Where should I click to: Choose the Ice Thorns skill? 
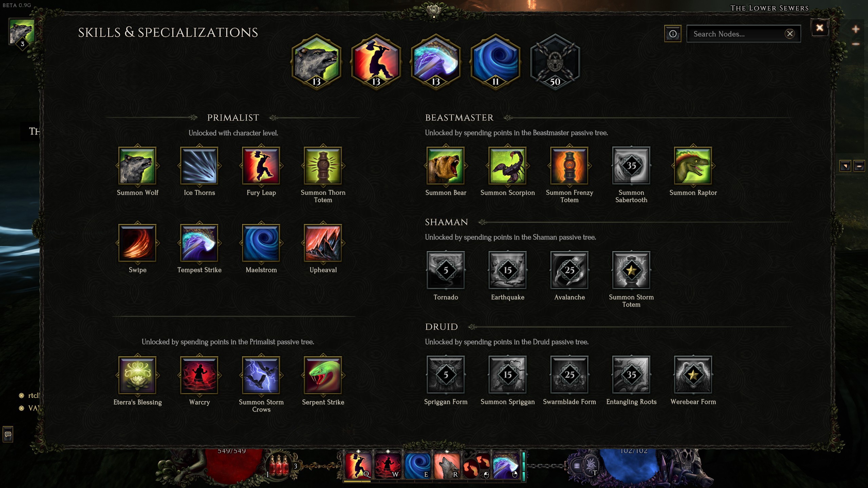tap(199, 166)
